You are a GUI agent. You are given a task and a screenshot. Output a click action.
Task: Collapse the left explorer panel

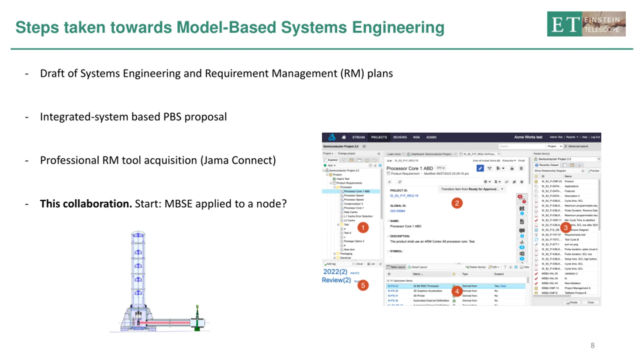[379, 154]
